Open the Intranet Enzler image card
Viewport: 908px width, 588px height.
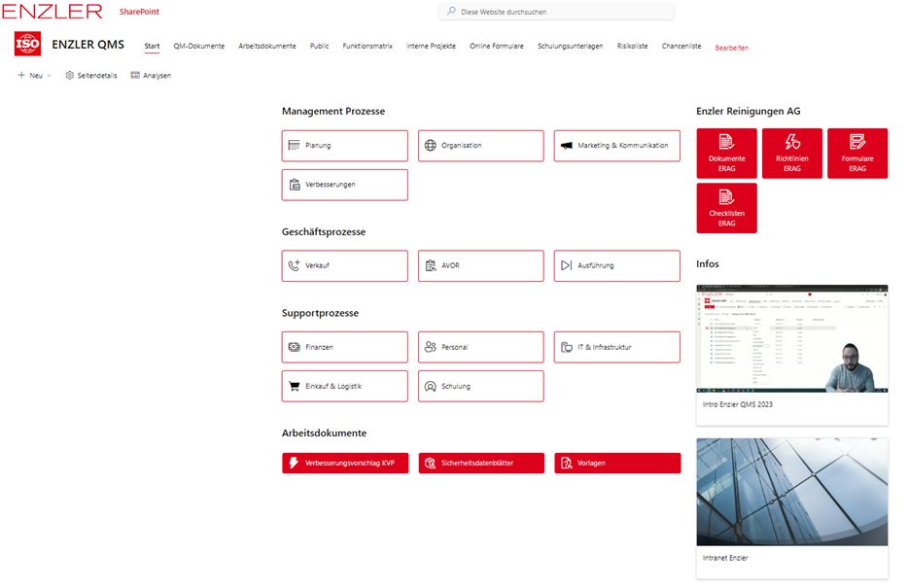click(791, 492)
